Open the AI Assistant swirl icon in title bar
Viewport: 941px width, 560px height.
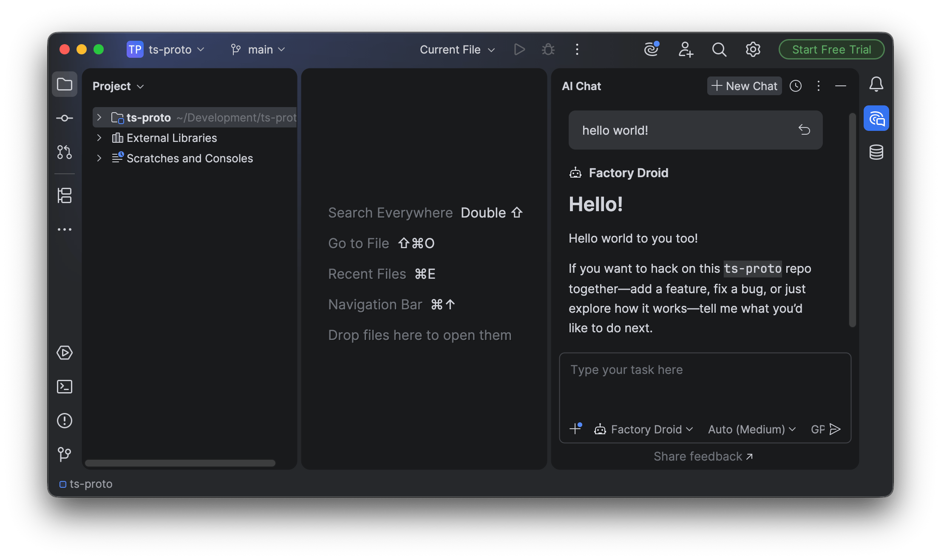(x=652, y=49)
